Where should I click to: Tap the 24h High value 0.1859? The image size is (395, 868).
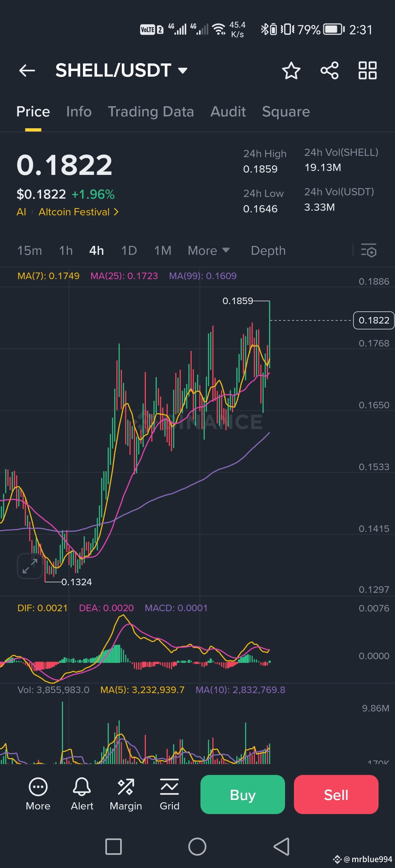click(260, 169)
